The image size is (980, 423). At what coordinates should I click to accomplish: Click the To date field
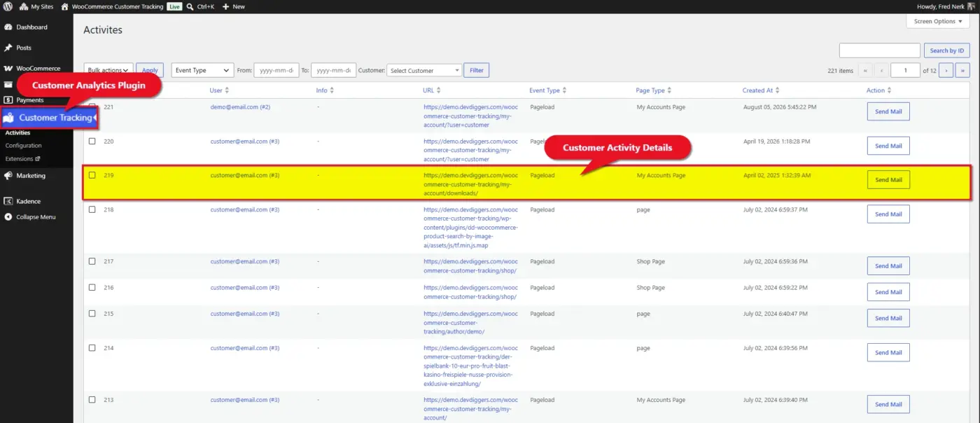tap(333, 70)
